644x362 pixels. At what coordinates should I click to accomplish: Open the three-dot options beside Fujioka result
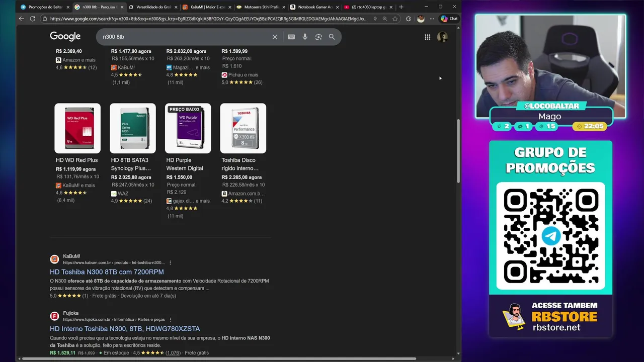click(x=171, y=319)
